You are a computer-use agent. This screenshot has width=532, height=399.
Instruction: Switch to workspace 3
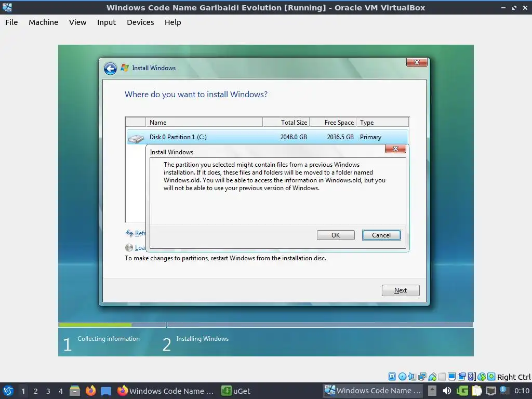tap(48, 391)
